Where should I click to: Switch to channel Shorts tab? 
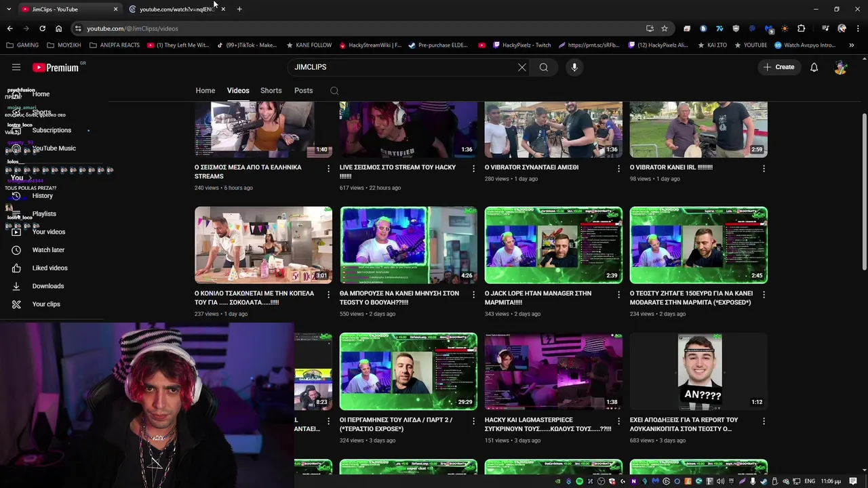pyautogui.click(x=271, y=91)
